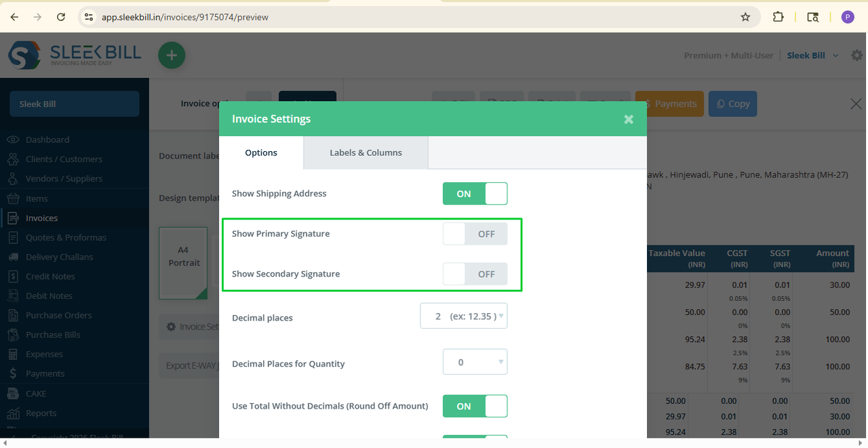Viewport: 868px width, 448px height.
Task: Open the Decimal places dropdown
Action: (x=464, y=316)
